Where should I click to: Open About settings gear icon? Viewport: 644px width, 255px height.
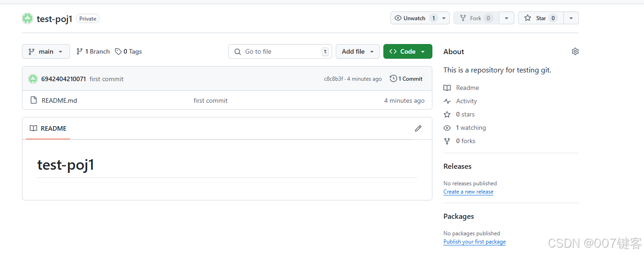[x=575, y=51]
